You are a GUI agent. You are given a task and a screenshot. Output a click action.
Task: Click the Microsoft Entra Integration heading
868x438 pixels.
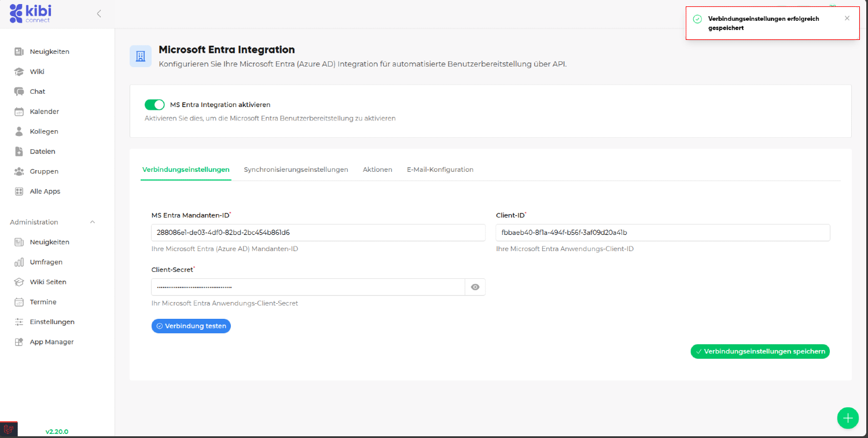227,50
